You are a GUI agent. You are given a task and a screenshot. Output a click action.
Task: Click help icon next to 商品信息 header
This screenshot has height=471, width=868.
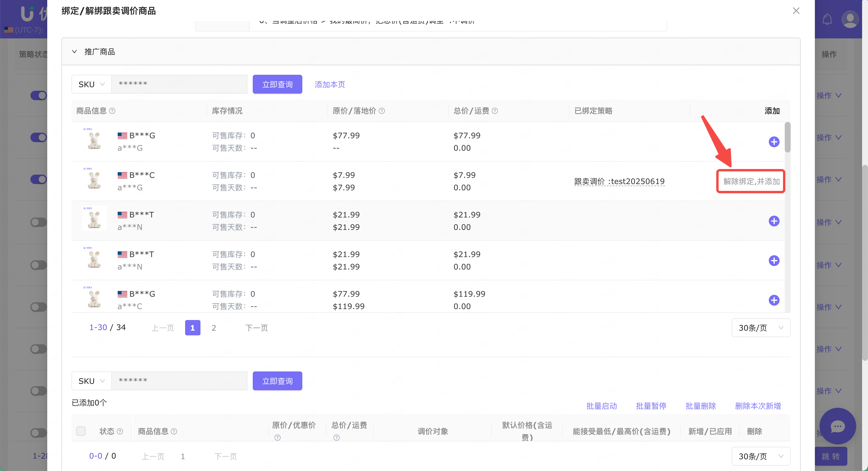[112, 111]
